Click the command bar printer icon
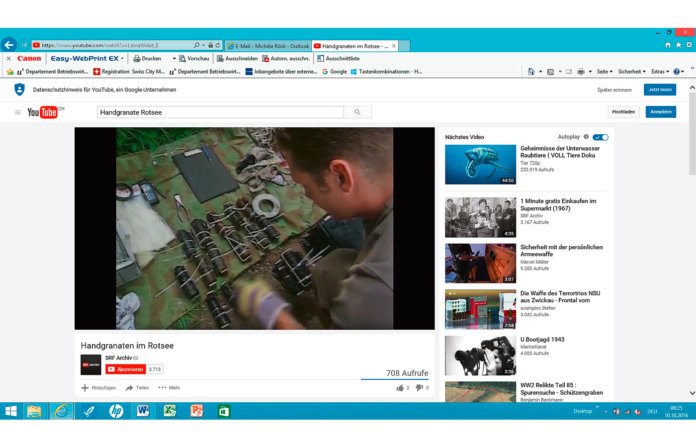The image size is (696, 447). (x=581, y=71)
